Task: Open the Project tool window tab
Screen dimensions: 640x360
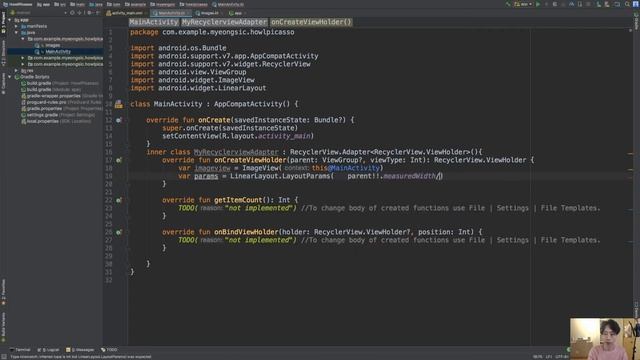Action: [3, 22]
